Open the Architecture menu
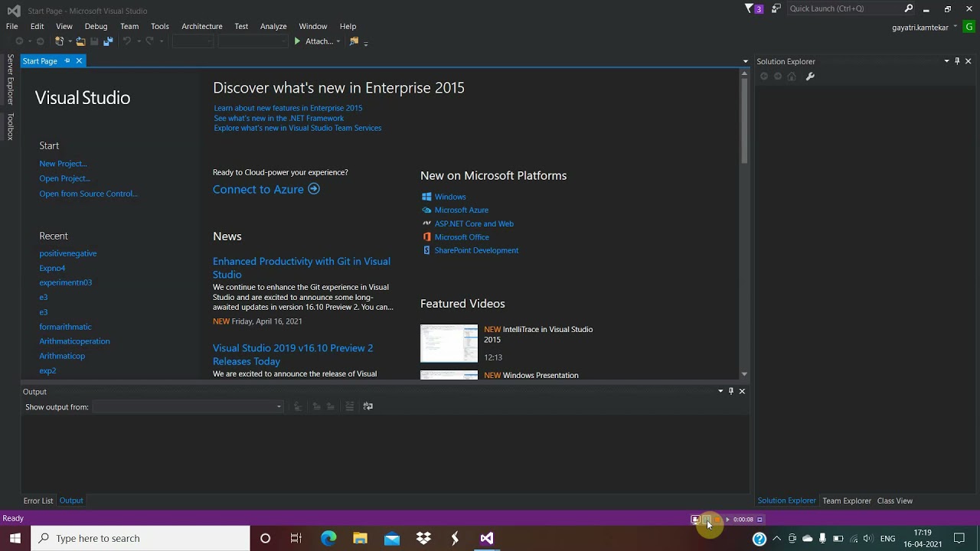Viewport: 980px width, 551px height. coord(201,26)
